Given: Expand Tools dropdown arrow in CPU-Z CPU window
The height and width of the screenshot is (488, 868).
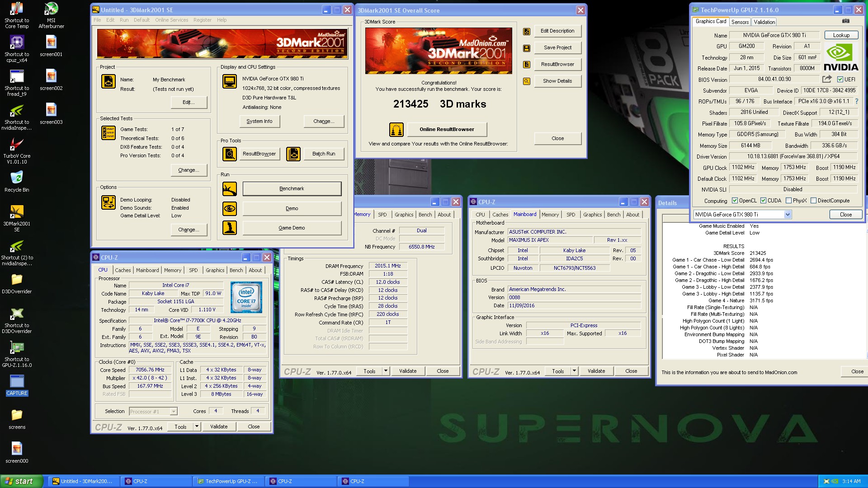Looking at the screenshot, I should pyautogui.click(x=197, y=427).
